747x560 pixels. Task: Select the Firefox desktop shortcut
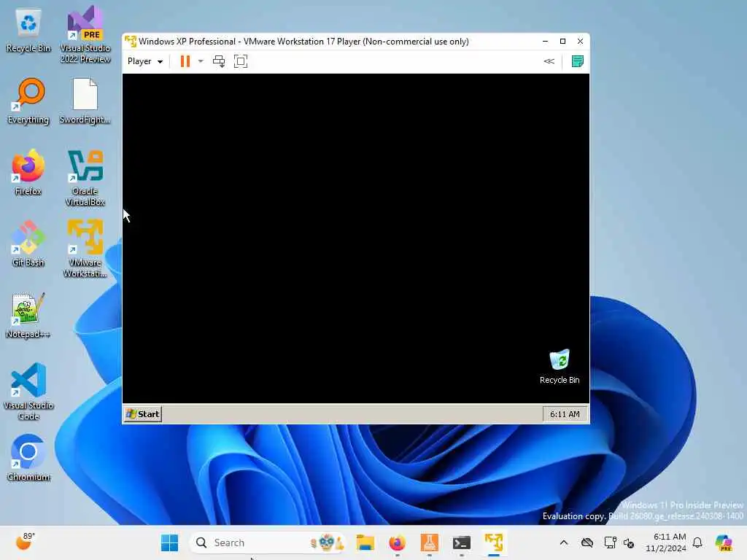coord(28,172)
